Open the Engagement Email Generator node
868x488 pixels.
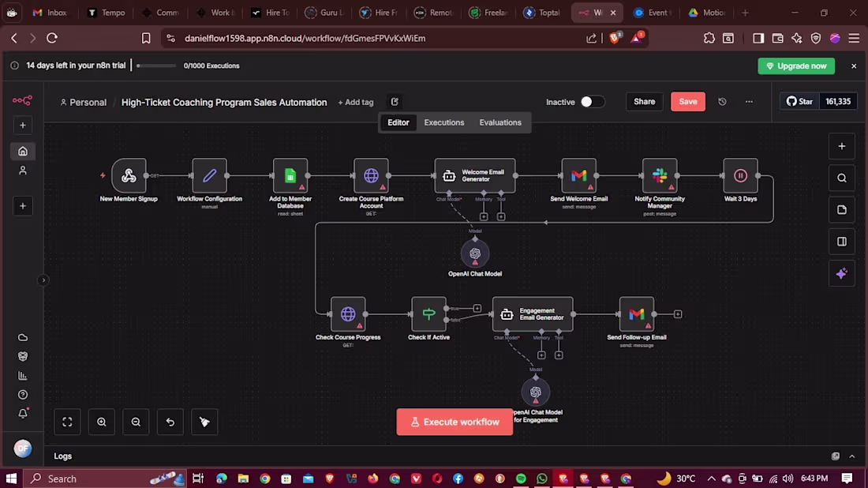tap(533, 314)
